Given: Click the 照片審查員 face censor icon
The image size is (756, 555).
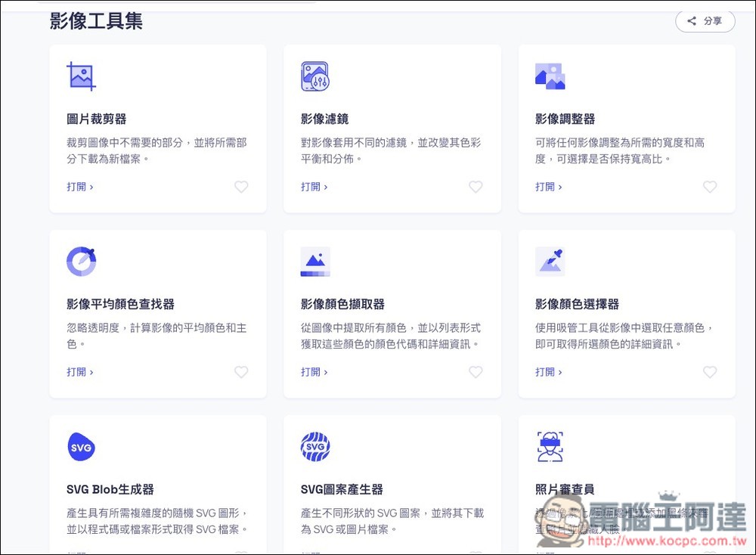Looking at the screenshot, I should pyautogui.click(x=550, y=446).
